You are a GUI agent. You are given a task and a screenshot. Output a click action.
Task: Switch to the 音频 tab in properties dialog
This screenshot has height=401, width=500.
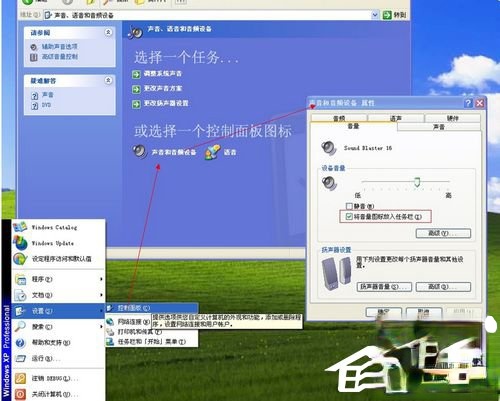pyautogui.click(x=339, y=118)
